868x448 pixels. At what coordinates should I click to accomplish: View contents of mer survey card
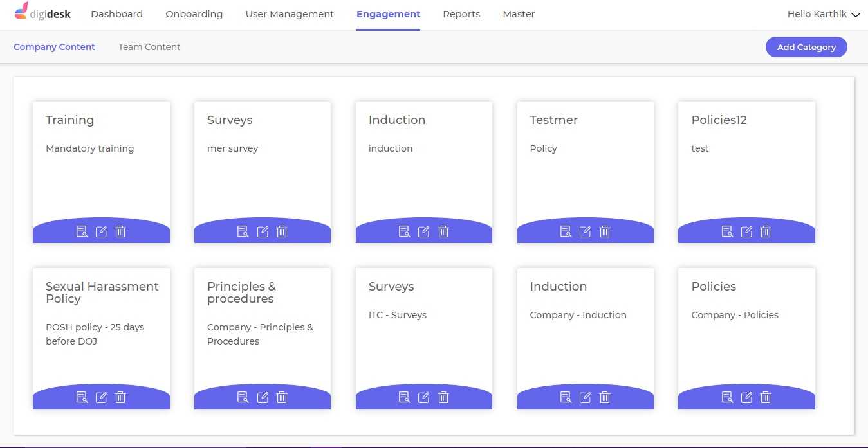click(x=243, y=231)
